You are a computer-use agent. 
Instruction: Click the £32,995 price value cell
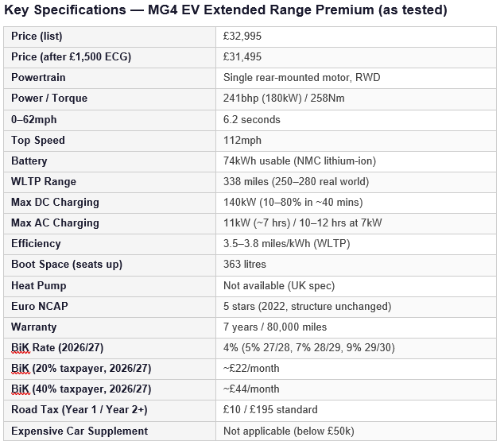pyautogui.click(x=356, y=37)
